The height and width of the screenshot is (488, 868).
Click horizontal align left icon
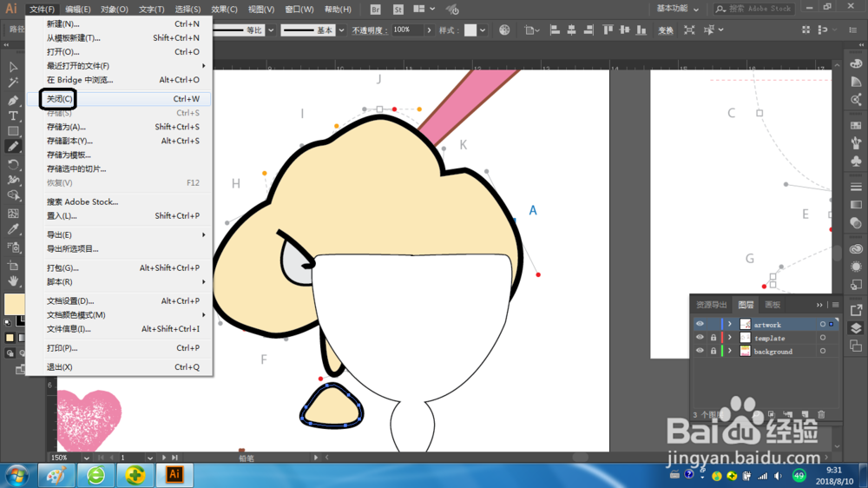555,30
